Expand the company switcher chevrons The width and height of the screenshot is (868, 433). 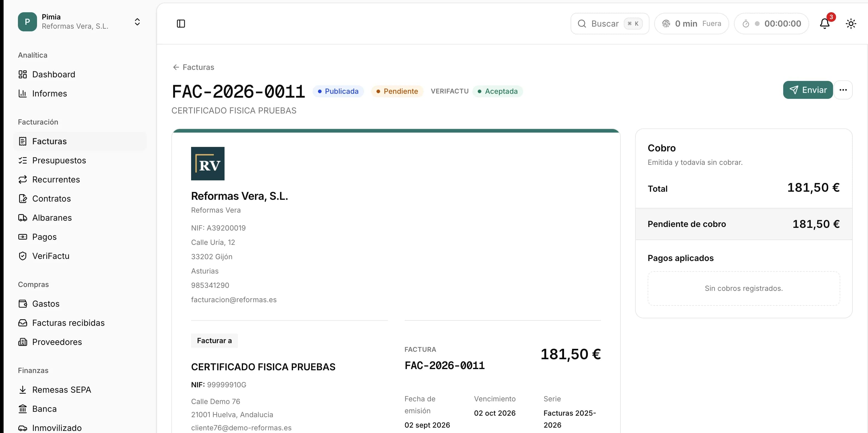coord(137,22)
